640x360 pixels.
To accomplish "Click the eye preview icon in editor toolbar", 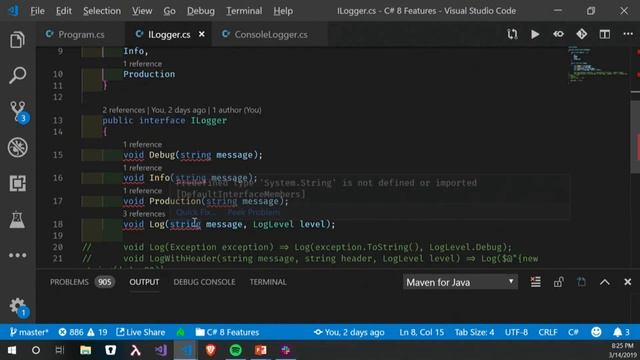I will (x=558, y=34).
